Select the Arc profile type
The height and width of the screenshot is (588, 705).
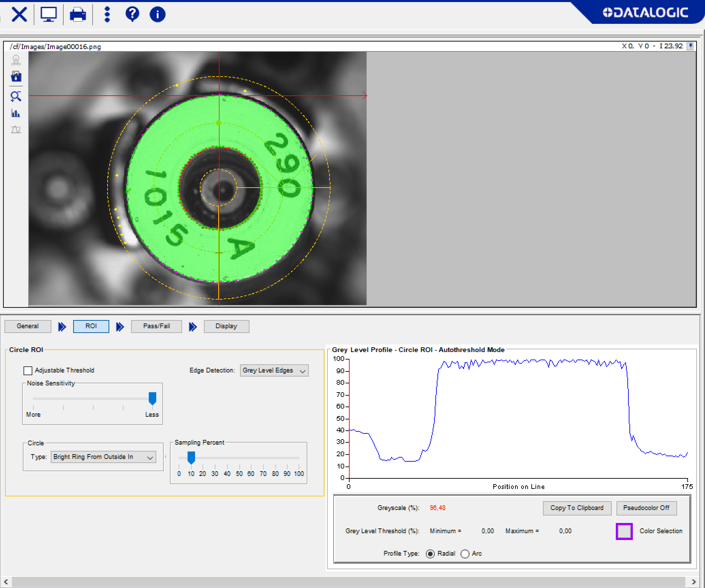(x=465, y=554)
